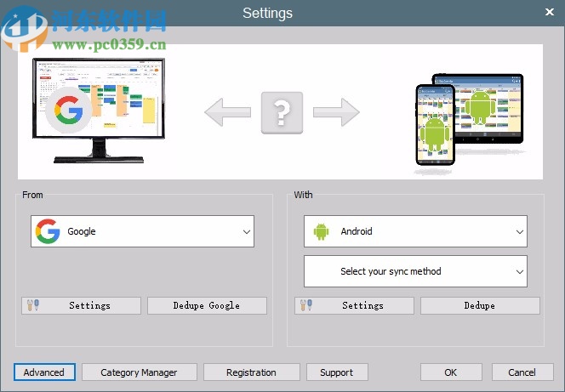Click the Dedupe button for Android

coord(480,305)
